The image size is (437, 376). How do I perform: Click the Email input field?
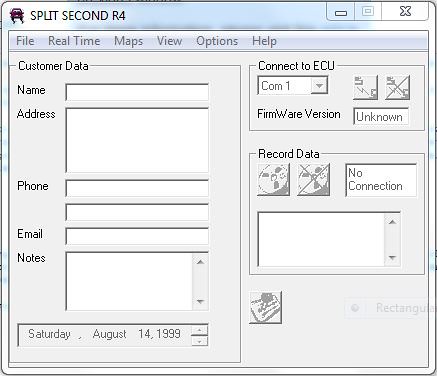click(137, 236)
